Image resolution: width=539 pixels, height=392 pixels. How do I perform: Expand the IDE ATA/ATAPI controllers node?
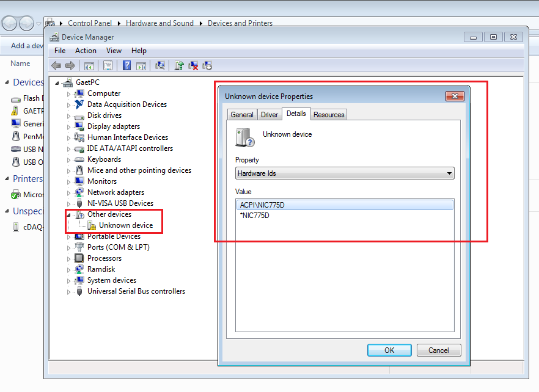68,149
